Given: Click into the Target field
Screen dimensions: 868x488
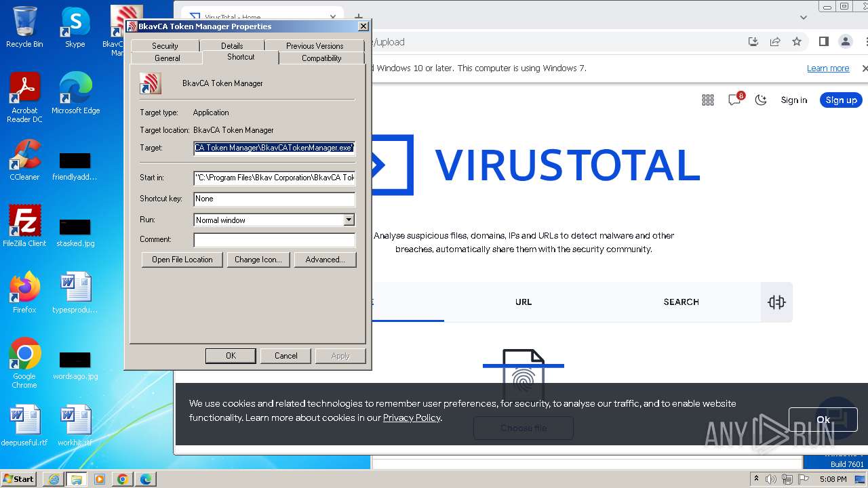Looking at the screenshot, I should click(275, 148).
